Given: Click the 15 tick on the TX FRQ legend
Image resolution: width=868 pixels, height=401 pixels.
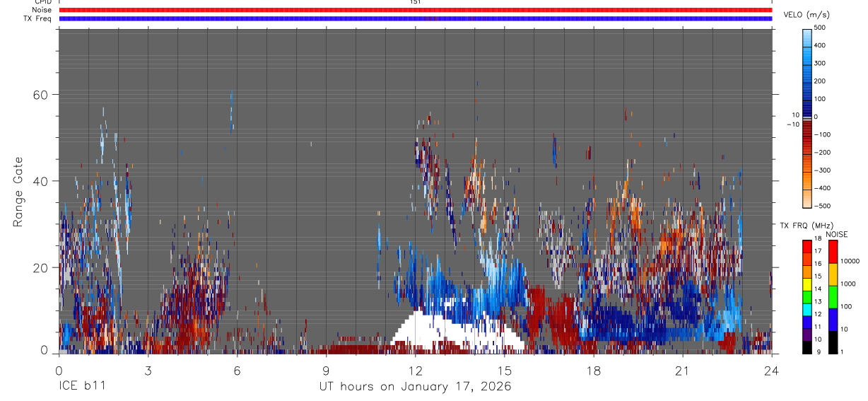Looking at the screenshot, I should click(817, 277).
